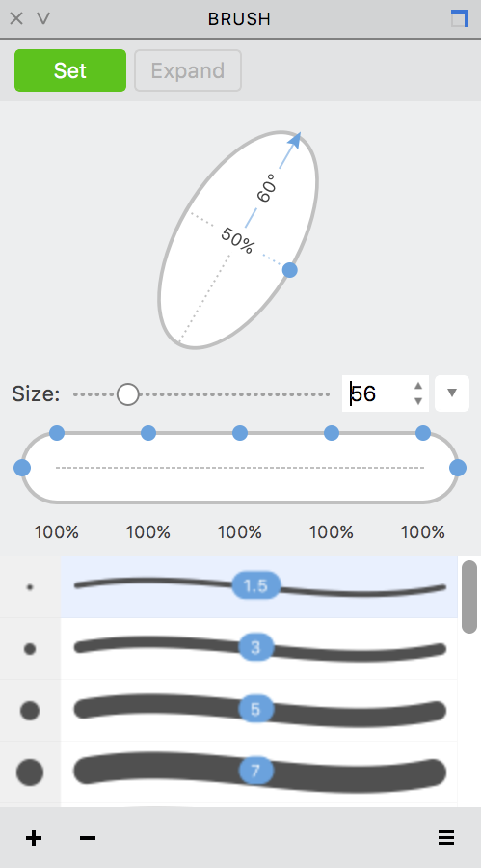Click the right end handle of stroke profile

[x=458, y=468]
